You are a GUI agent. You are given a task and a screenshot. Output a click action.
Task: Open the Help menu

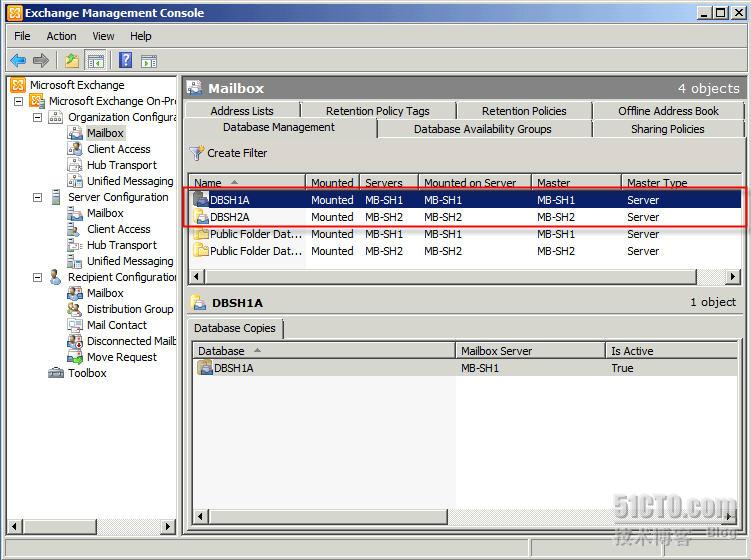tap(140, 36)
